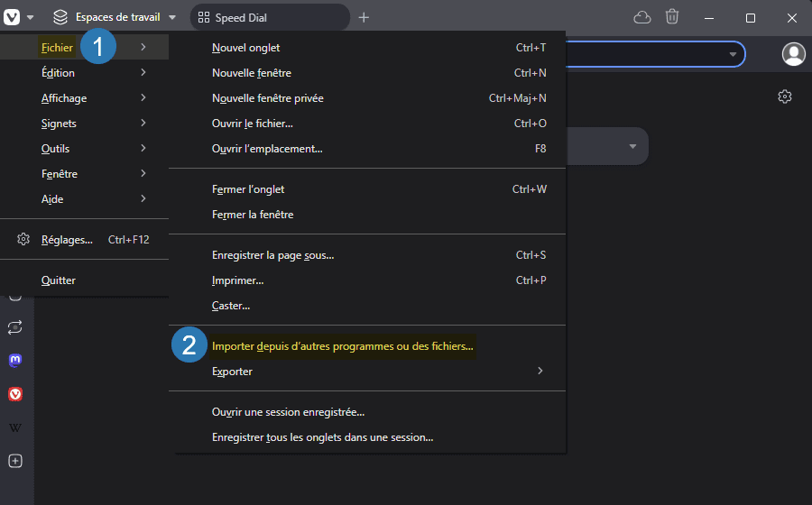Add a new tab with plus button
812x505 pixels.
[364, 18]
